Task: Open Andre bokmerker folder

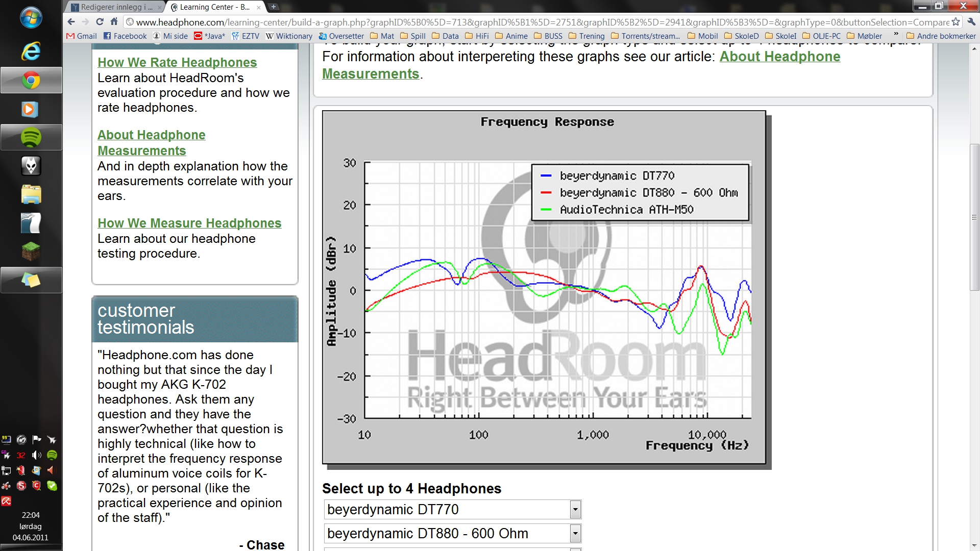Action: (941, 36)
